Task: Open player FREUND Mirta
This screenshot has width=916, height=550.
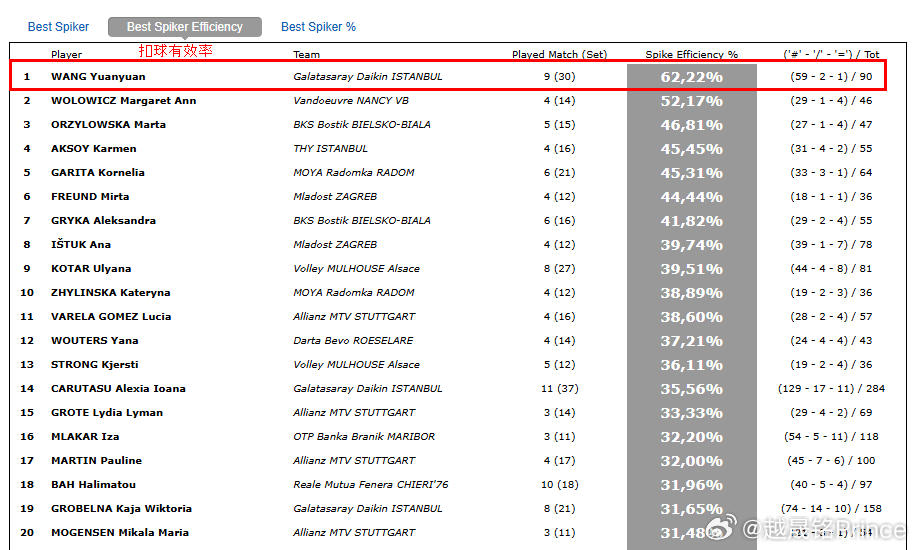Action: (x=90, y=196)
